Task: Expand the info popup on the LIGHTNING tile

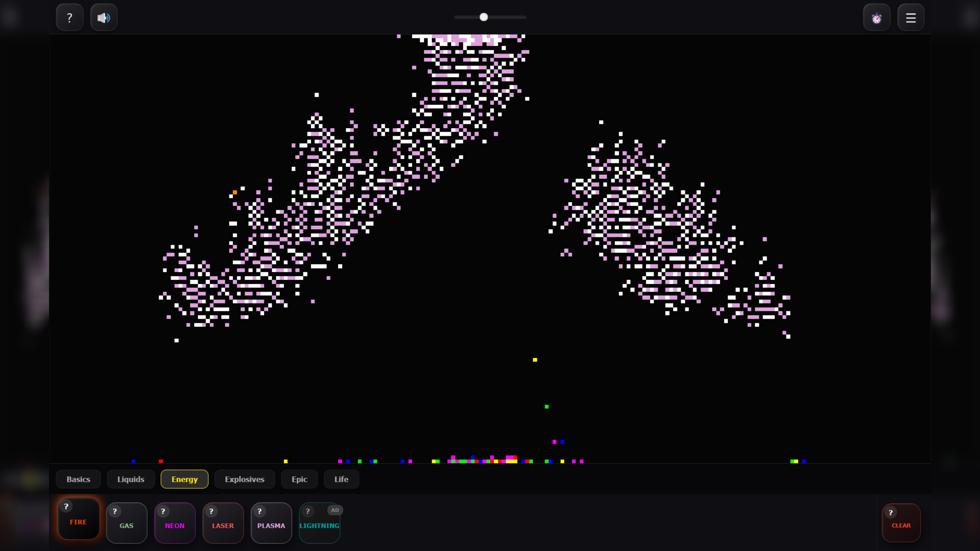Action: [x=307, y=511]
